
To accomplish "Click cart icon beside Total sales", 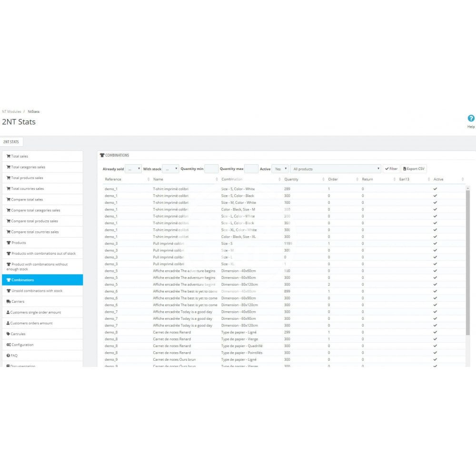I will point(9,156).
